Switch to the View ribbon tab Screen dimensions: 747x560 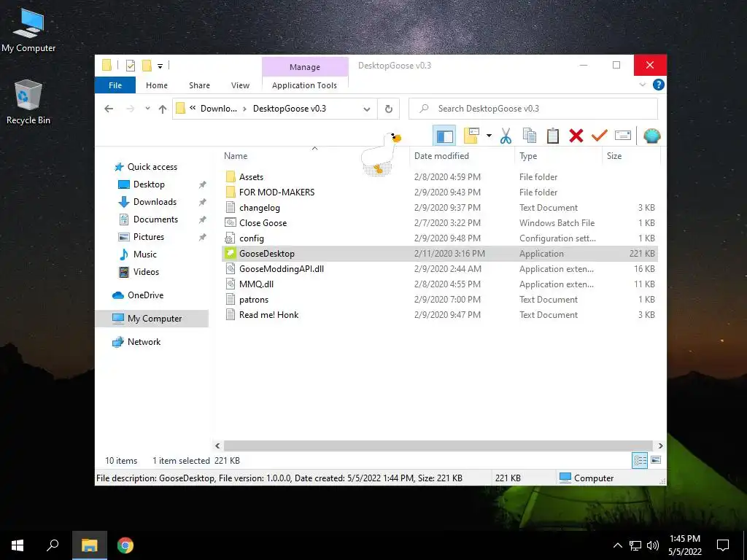pyautogui.click(x=240, y=85)
